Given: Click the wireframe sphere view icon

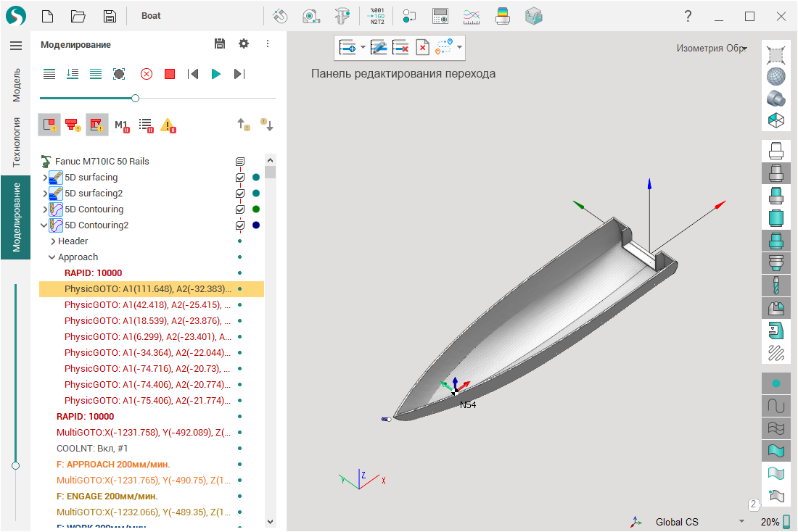Looking at the screenshot, I should coord(776,76).
